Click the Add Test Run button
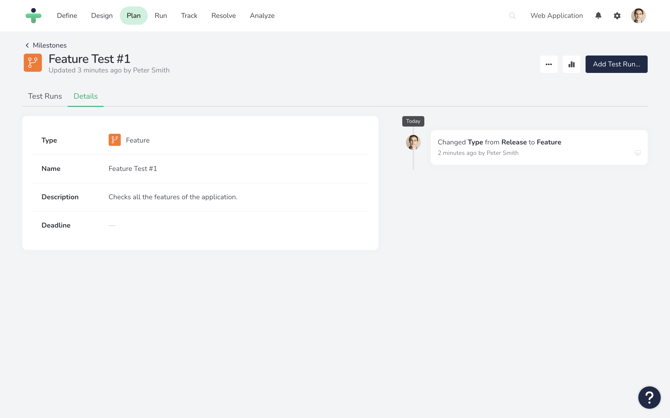 tap(616, 64)
